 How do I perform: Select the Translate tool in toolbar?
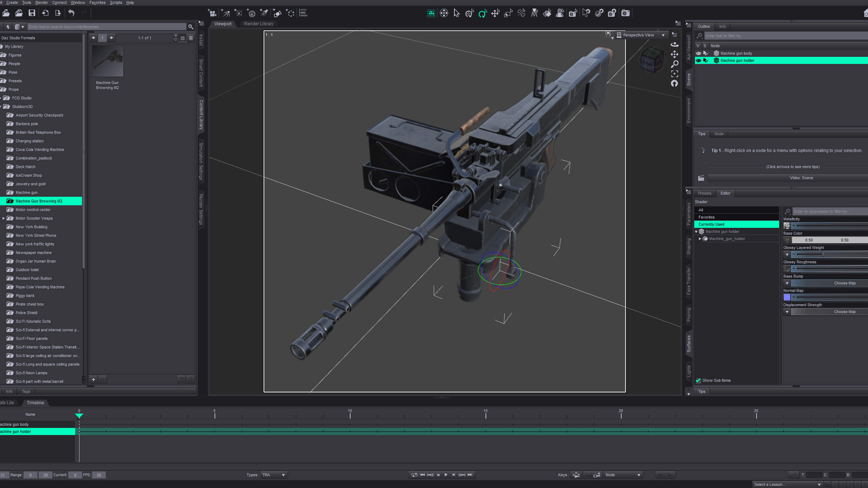click(x=495, y=13)
